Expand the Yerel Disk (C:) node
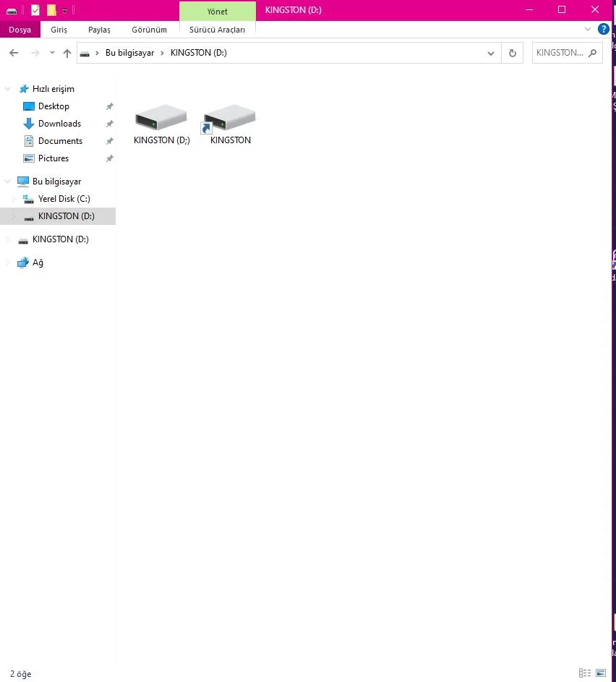The image size is (616, 682). point(14,199)
